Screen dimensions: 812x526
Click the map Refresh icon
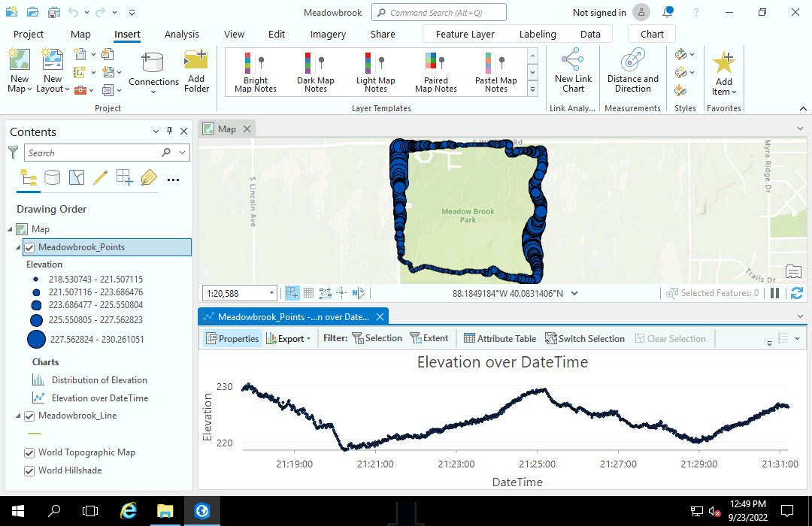pyautogui.click(x=796, y=293)
